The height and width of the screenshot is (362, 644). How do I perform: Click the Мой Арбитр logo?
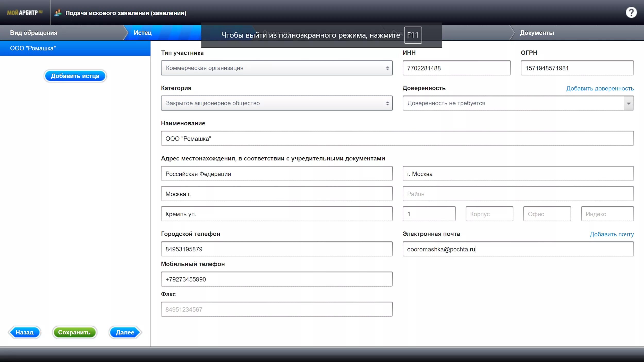coord(24,12)
